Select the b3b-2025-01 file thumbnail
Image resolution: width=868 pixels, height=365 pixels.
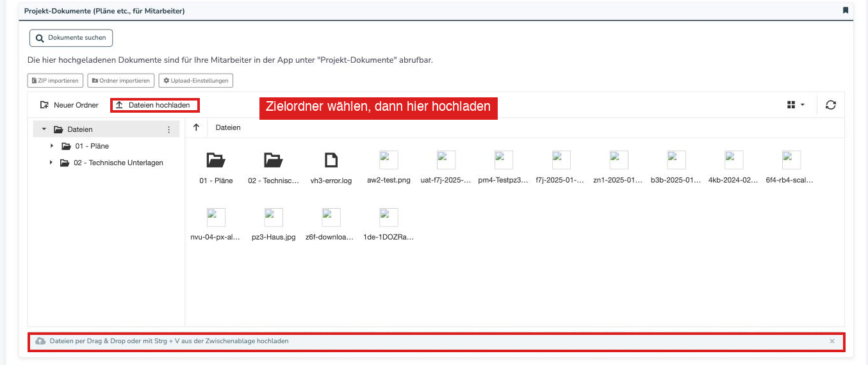pos(676,159)
